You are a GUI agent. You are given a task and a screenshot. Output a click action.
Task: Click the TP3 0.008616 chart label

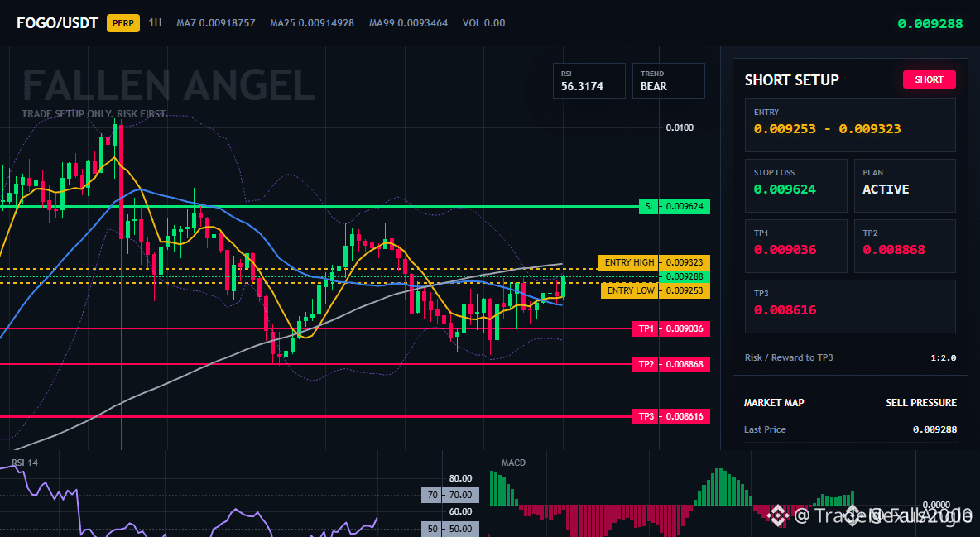click(x=671, y=416)
